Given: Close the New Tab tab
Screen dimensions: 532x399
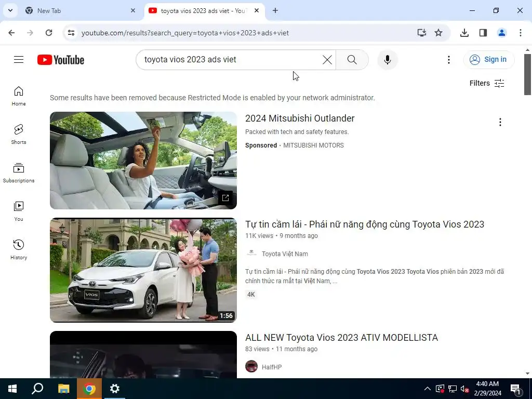Looking at the screenshot, I should [133, 10].
